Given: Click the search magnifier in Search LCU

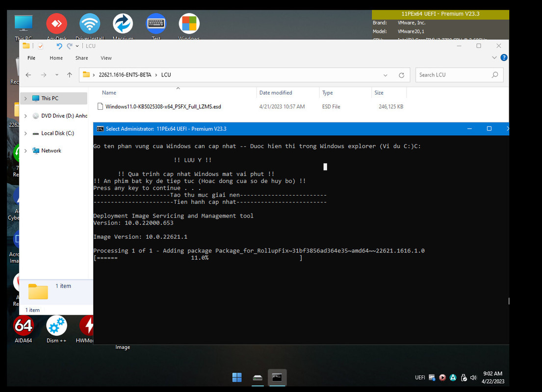Looking at the screenshot, I should coord(494,75).
